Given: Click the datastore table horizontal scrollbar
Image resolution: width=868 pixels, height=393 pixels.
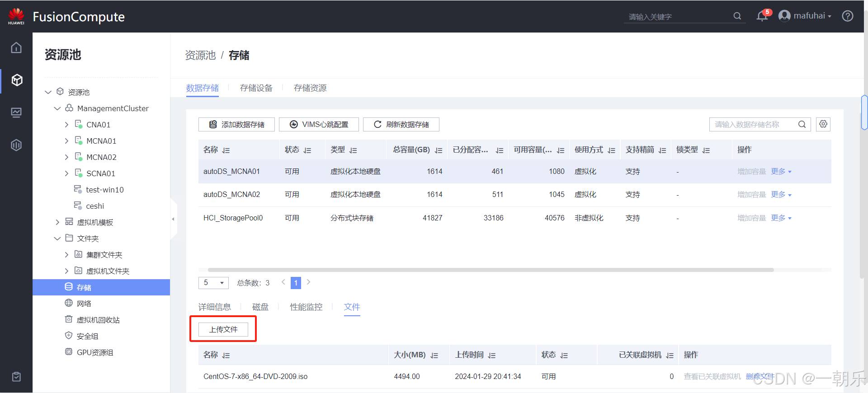Looking at the screenshot, I should (x=491, y=270).
